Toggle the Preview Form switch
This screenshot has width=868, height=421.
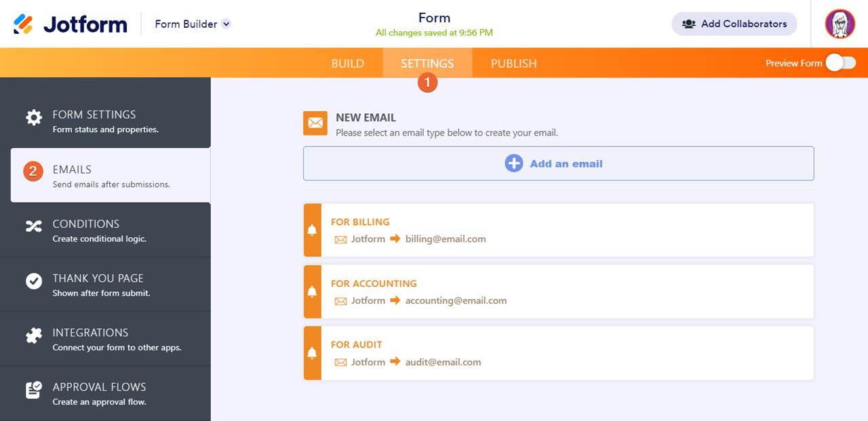click(x=840, y=63)
